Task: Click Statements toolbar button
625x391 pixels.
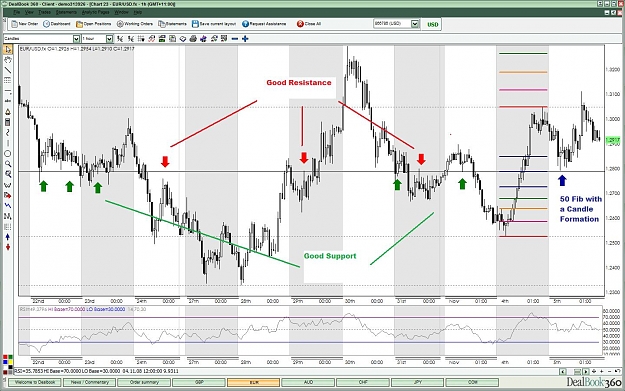Action: click(x=173, y=24)
